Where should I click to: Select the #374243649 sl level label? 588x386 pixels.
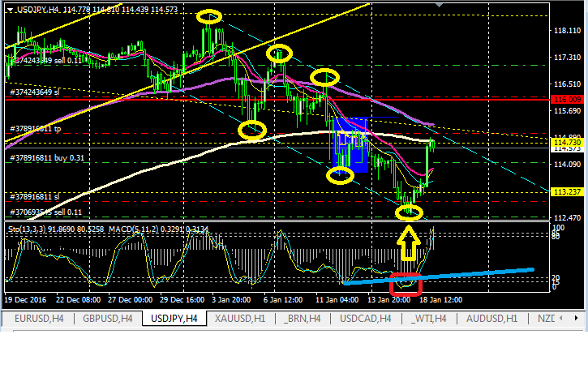click(x=35, y=92)
